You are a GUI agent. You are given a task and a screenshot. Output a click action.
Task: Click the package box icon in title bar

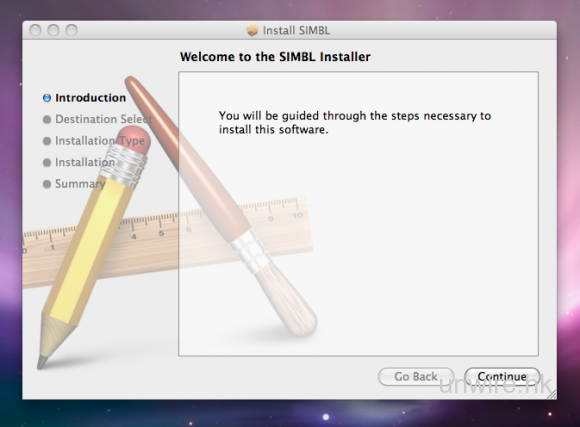tap(252, 30)
